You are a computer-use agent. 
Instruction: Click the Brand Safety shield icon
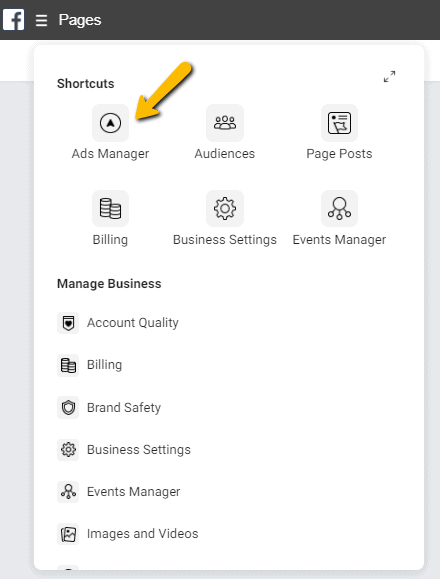pyautogui.click(x=68, y=408)
